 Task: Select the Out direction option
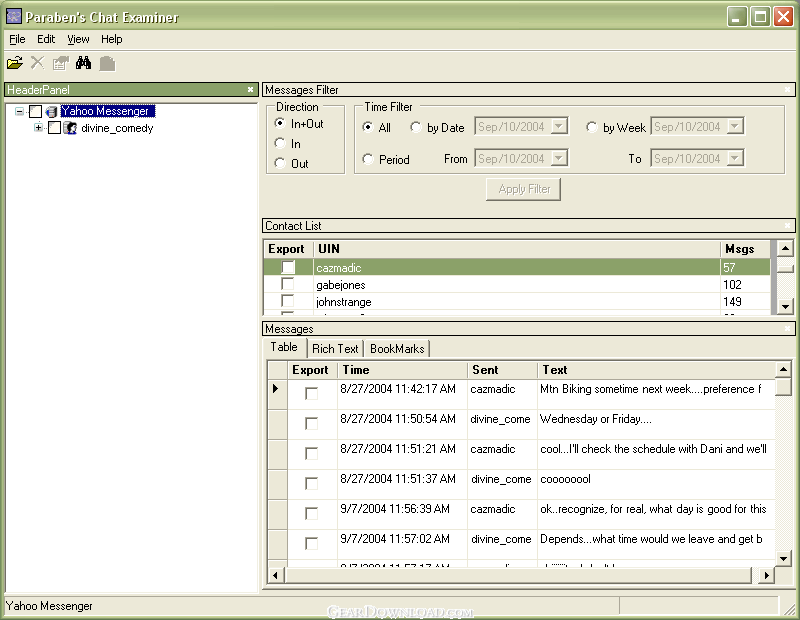(279, 163)
